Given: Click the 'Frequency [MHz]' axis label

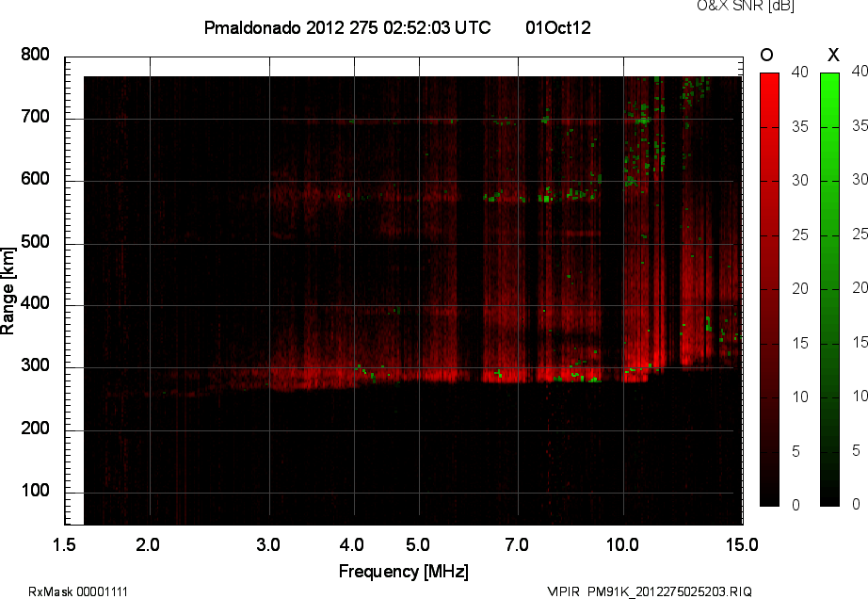Looking at the screenshot, I should coord(404,572).
